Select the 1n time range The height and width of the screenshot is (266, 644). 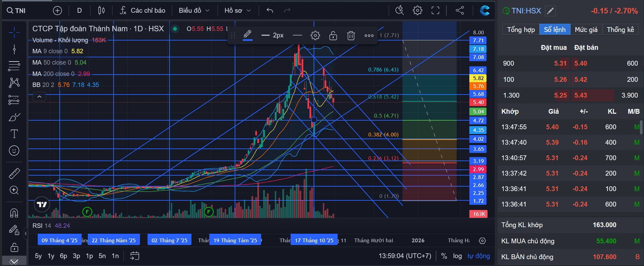pyautogui.click(x=115, y=256)
